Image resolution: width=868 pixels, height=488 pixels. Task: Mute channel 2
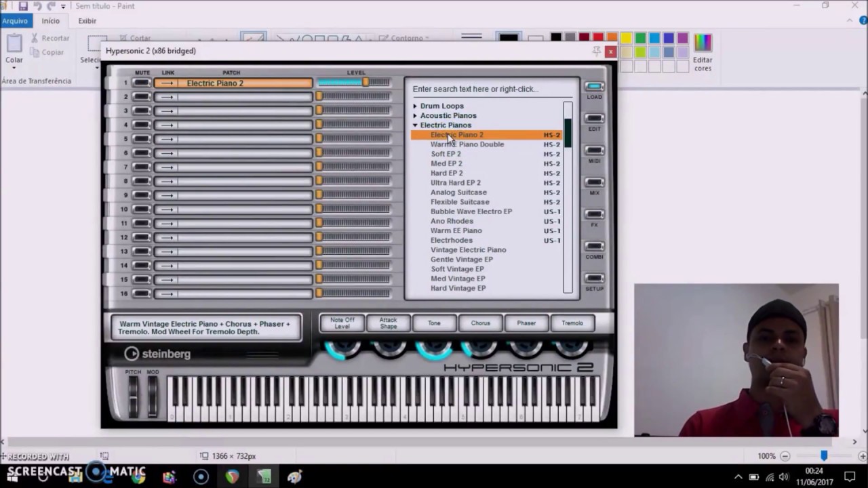pyautogui.click(x=142, y=97)
